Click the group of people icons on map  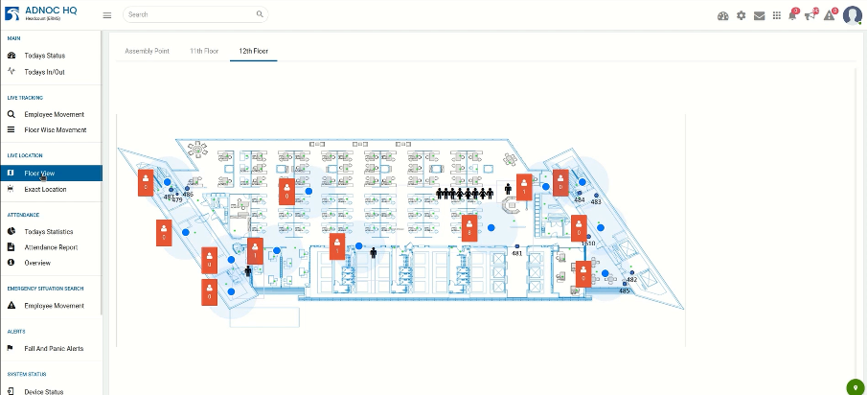click(465, 194)
